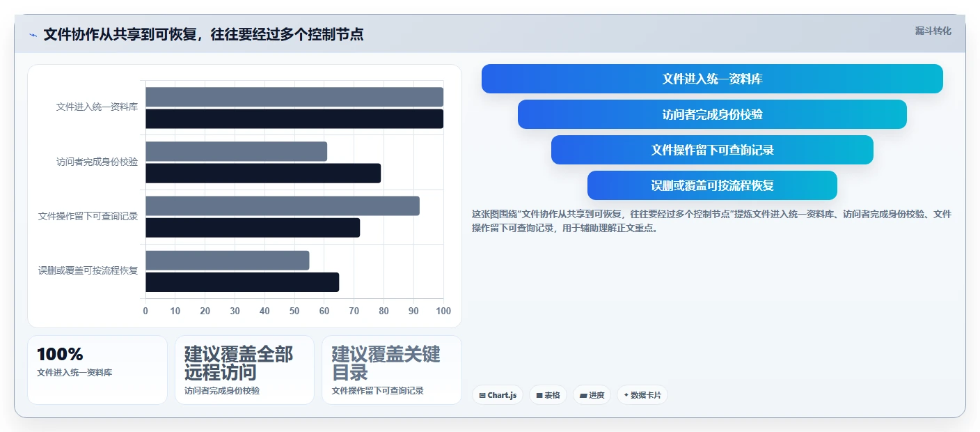
Task: Click the x-axis tick value 10
Action: tap(175, 311)
